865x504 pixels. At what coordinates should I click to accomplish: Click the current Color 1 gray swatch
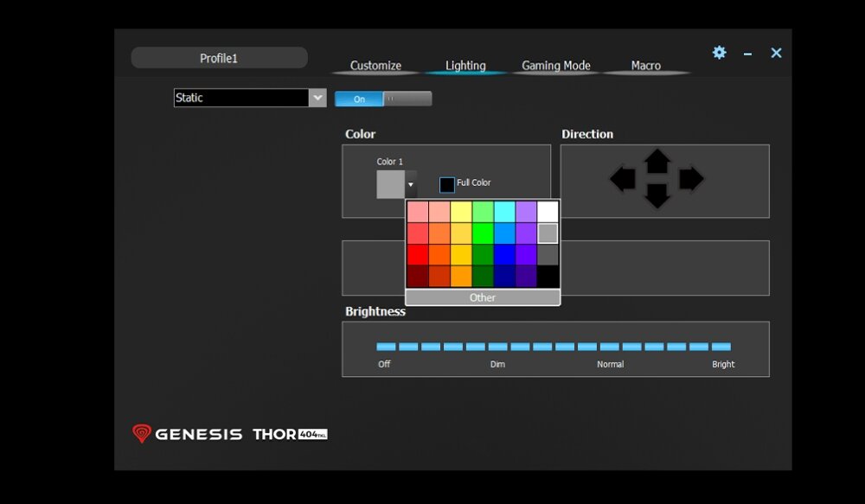point(391,184)
